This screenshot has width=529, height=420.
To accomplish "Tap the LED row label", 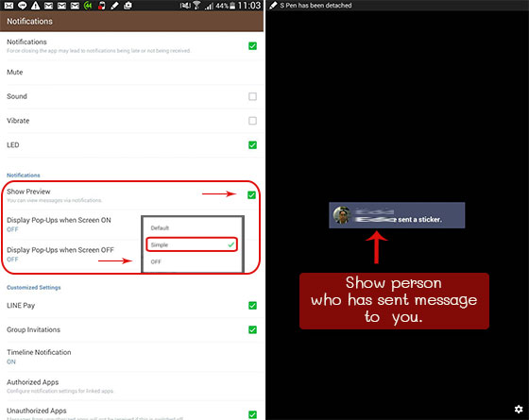I will tap(13, 145).
